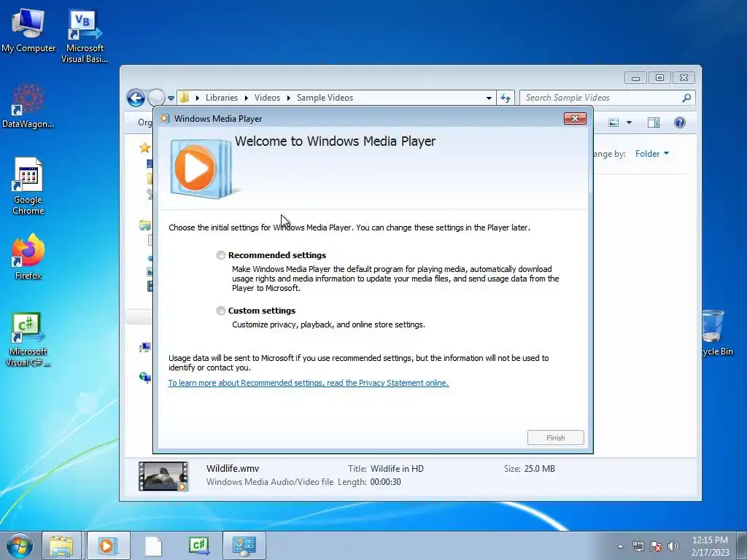This screenshot has height=560, width=747.
Task: Open recent locations dropdown in Explorer
Action: [171, 98]
